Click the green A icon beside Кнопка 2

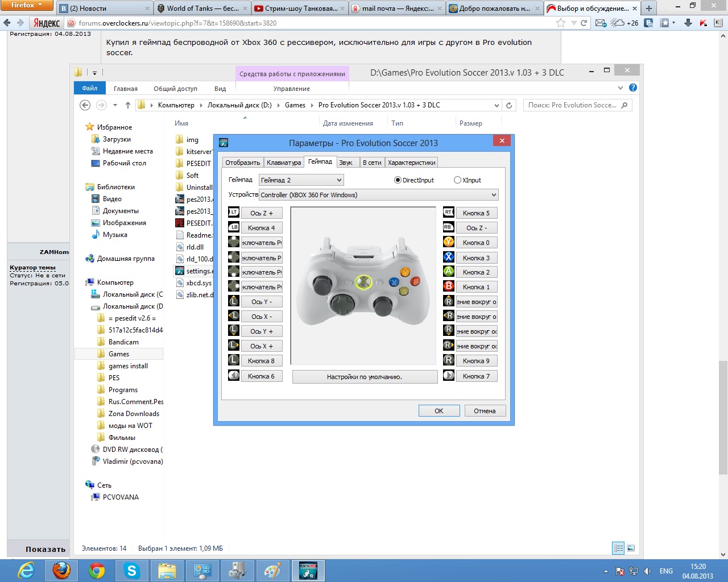coord(449,272)
